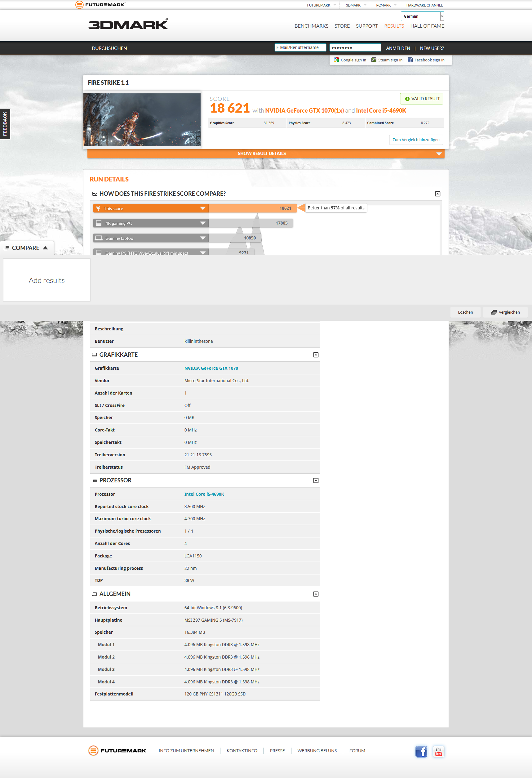Click the Vergleichen button
Screen dimensions: 532x778
[x=505, y=312]
